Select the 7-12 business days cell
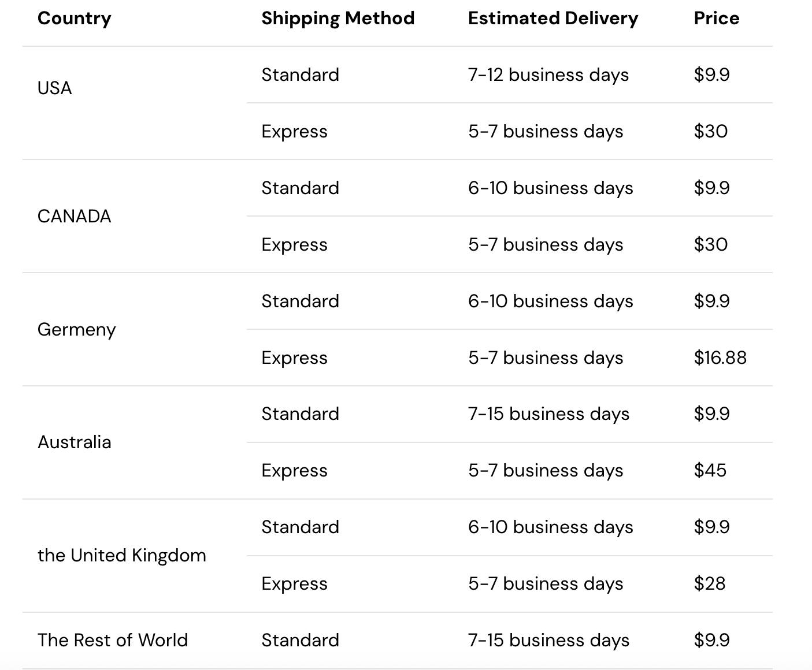 click(548, 75)
